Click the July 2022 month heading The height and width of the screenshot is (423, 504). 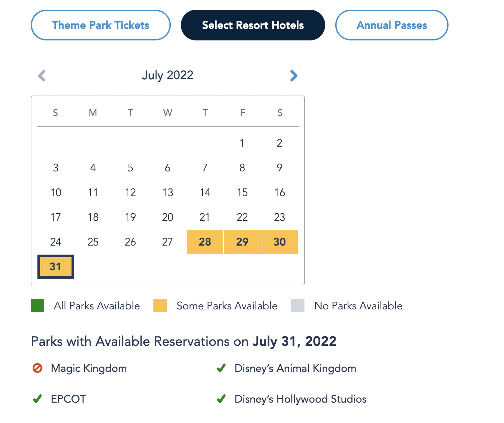(x=167, y=75)
